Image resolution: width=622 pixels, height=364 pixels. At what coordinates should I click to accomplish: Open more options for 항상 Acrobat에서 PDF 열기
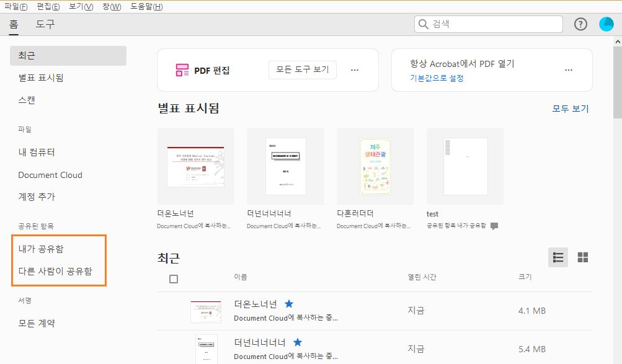(568, 70)
